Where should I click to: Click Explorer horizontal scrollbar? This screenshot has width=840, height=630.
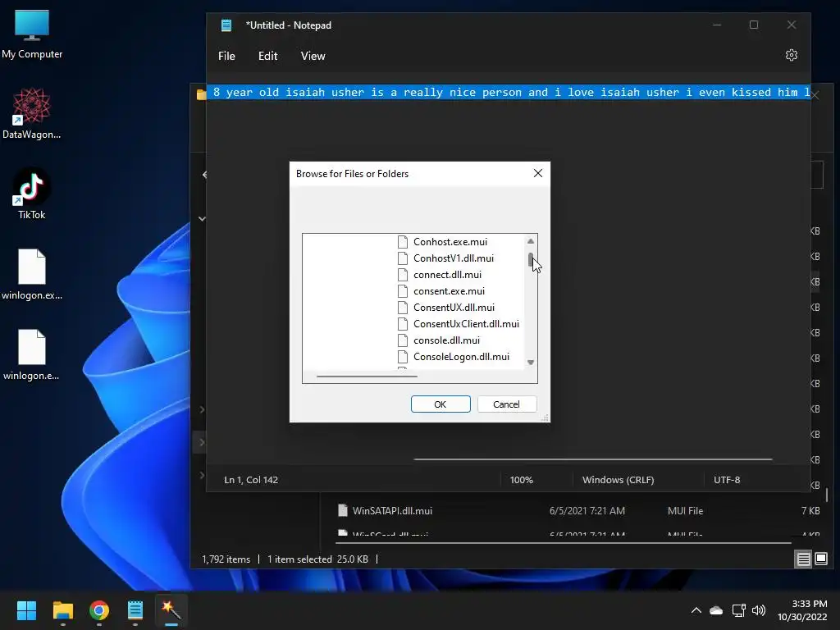[563, 543]
